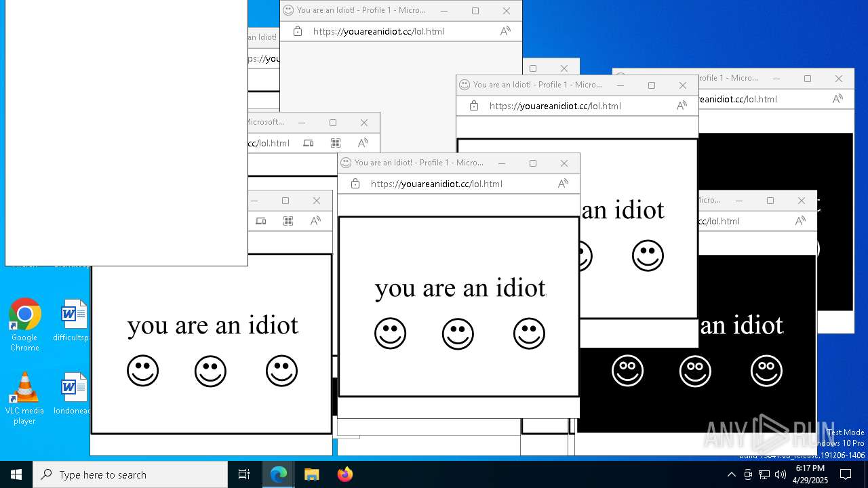
Task: Click Read aloud icon in the 'Microsoft...' titled window
Action: pyautogui.click(x=363, y=143)
